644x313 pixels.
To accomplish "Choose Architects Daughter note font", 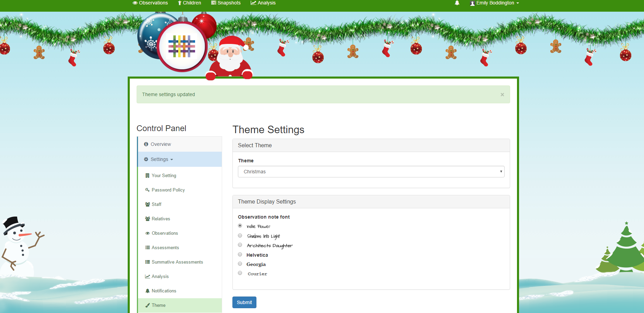I will coord(240,245).
